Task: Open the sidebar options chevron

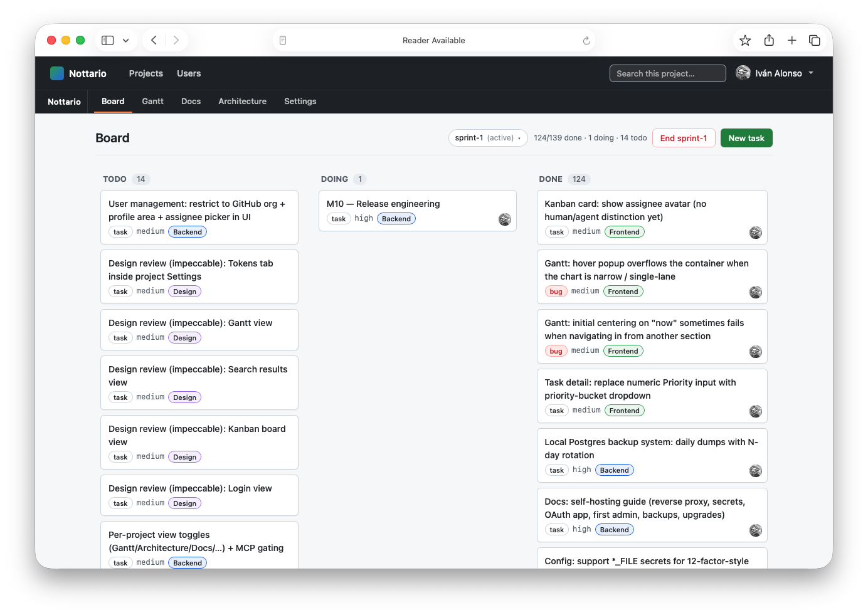Action: pos(125,40)
